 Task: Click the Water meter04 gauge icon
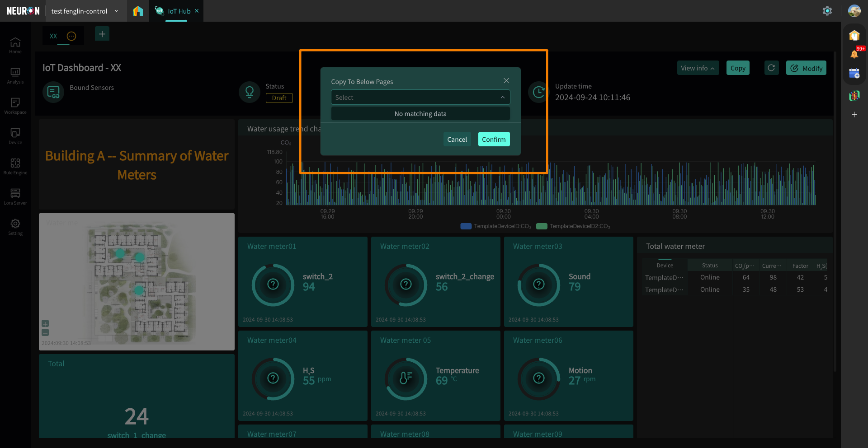[x=273, y=378]
